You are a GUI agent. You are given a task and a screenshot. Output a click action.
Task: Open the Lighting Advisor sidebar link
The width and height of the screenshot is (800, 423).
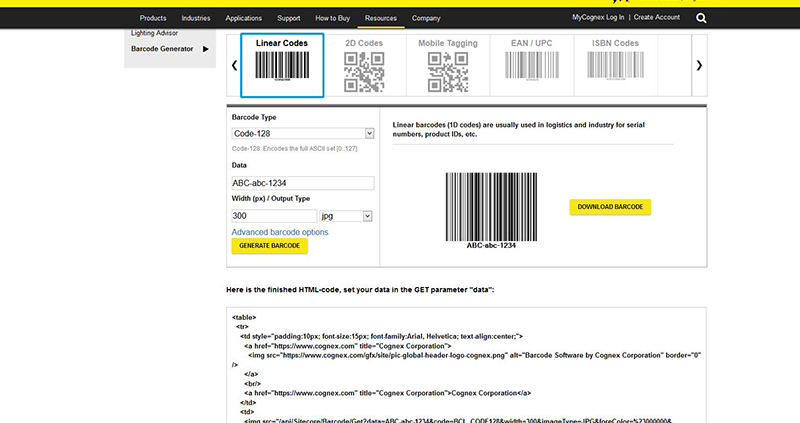[155, 33]
